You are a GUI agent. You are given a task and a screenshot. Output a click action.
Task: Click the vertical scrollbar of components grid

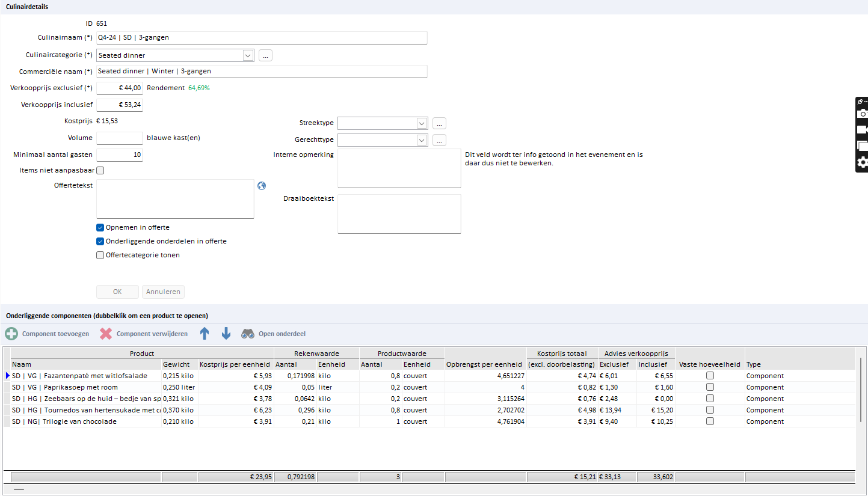point(860,390)
